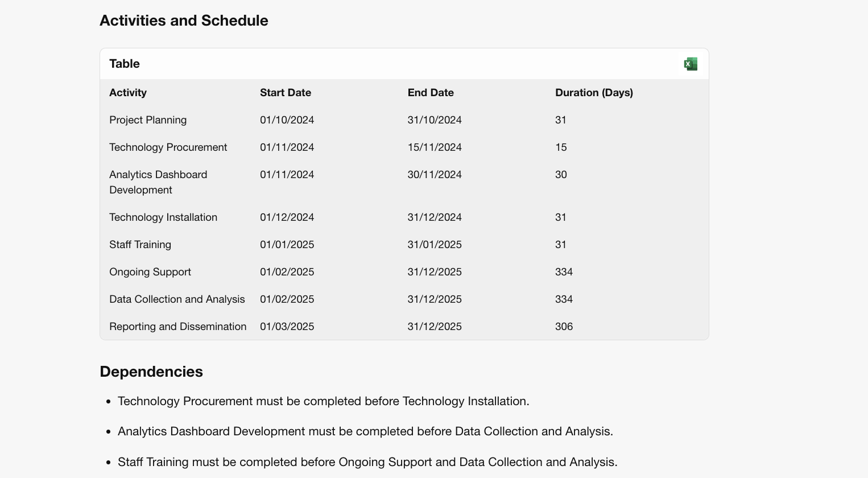868x478 pixels.
Task: Click the Start Date column header
Action: [286, 92]
